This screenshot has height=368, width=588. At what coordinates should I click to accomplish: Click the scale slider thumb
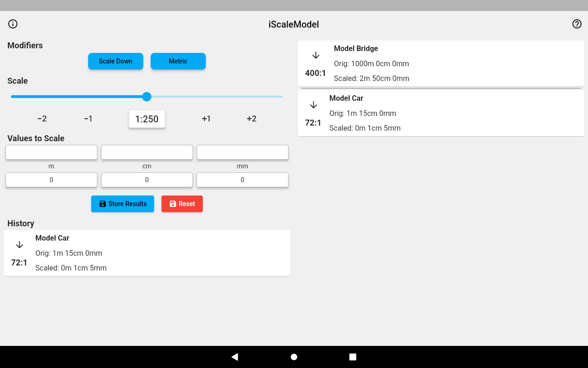147,97
